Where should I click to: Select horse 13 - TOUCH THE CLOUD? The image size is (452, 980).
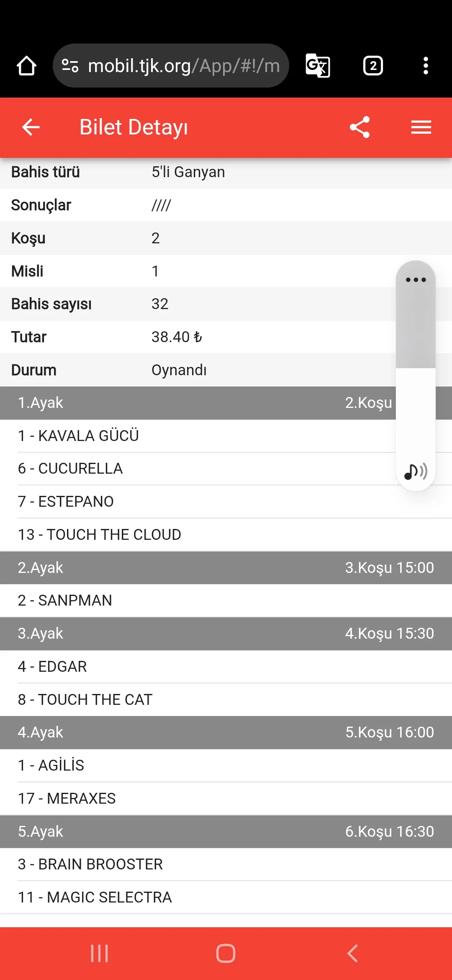tap(100, 535)
